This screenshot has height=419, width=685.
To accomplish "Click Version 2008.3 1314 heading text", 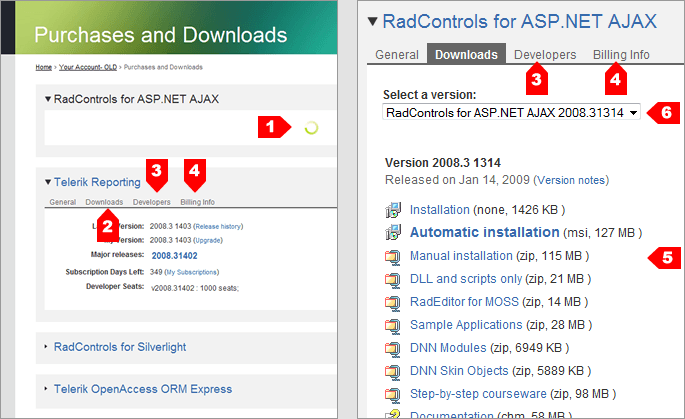I will point(443,163).
